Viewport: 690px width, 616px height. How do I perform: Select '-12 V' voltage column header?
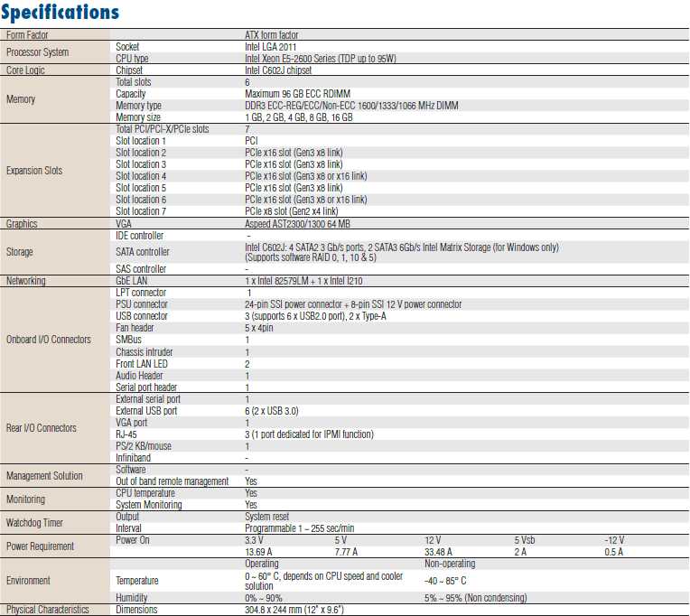pos(614,540)
